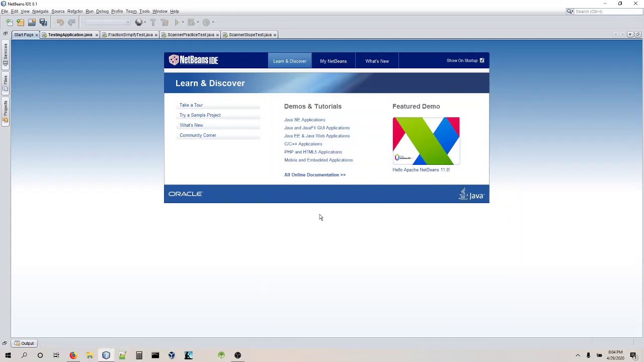The height and width of the screenshot is (362, 644).
Task: Click the NetBeans cube icon in the taskbar
Action: tap(106, 355)
